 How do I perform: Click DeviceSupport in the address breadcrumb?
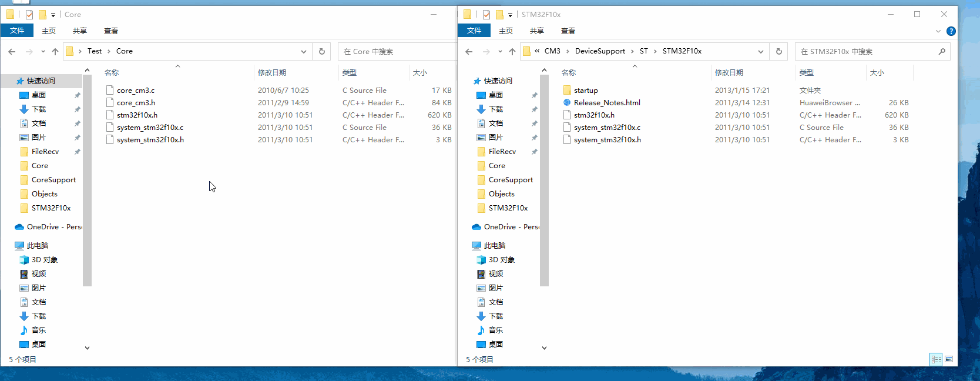(x=600, y=51)
